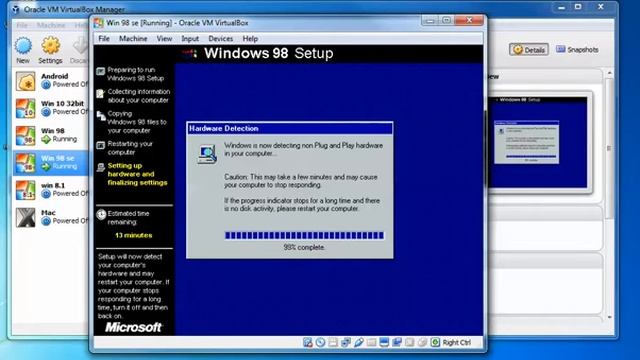Open the View menu of VM window

[164, 39]
